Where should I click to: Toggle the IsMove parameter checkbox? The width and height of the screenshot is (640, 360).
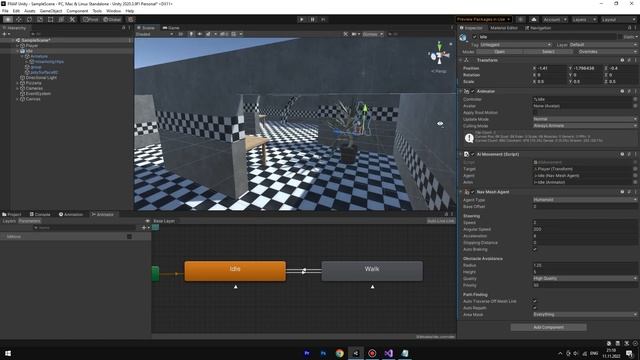tap(129, 236)
